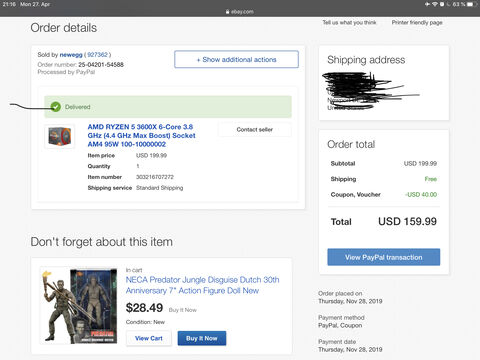
Task: Click the View Cart button
Action: tap(149, 338)
